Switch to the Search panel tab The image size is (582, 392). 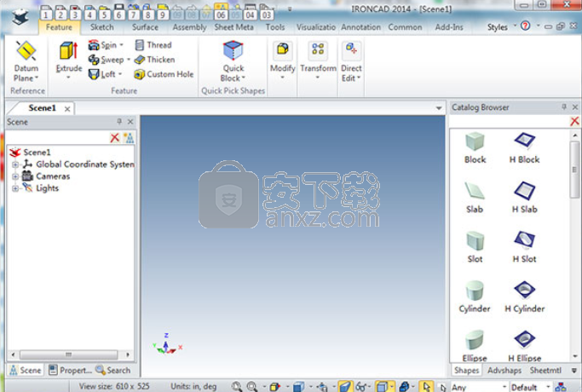[112, 370]
